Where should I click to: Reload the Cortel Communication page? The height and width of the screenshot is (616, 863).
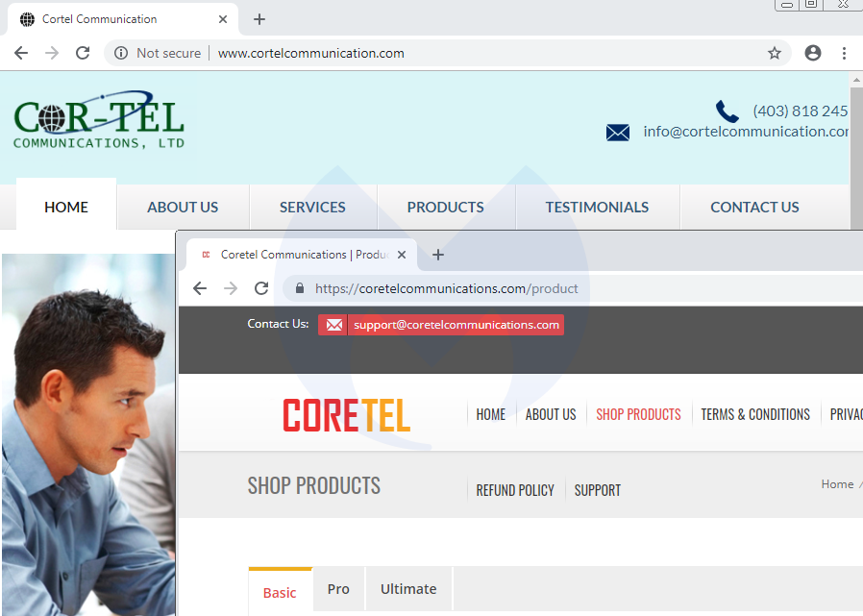click(83, 53)
